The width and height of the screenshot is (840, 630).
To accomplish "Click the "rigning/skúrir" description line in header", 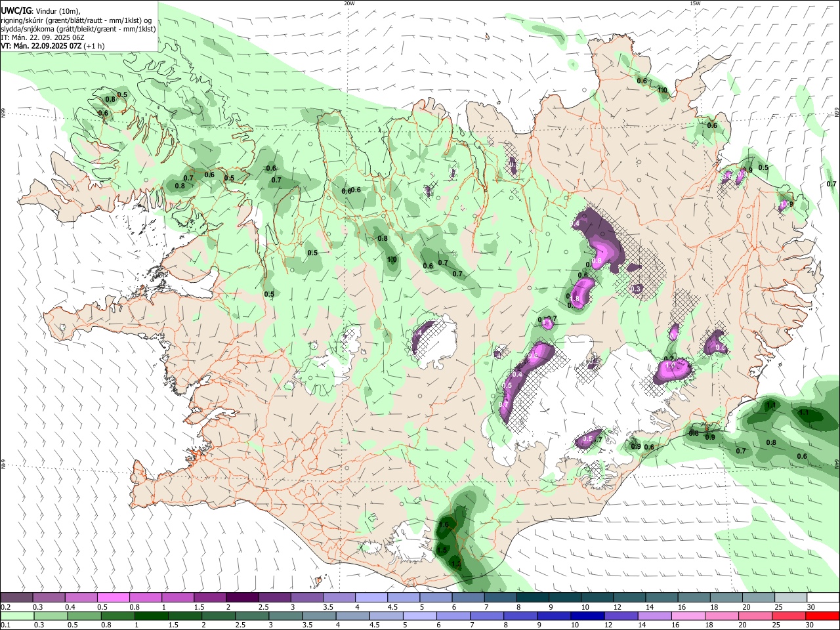I will 75,20.
